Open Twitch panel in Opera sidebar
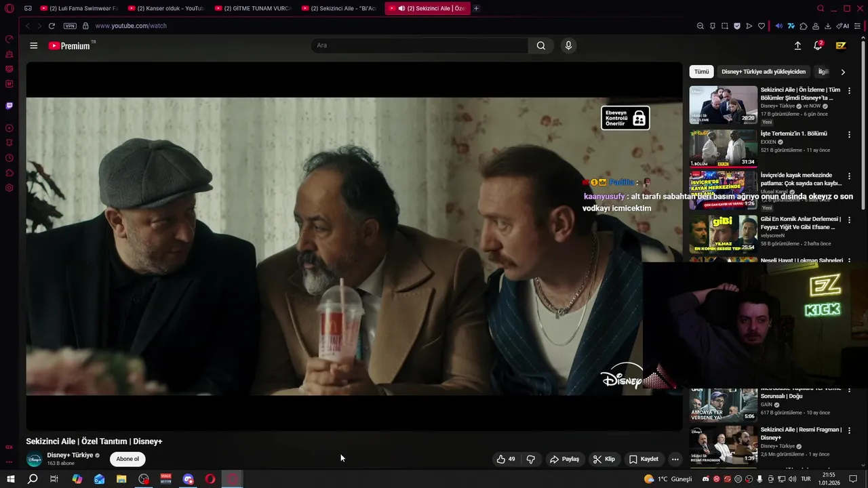Viewport: 868px width, 488px height. click(x=9, y=106)
